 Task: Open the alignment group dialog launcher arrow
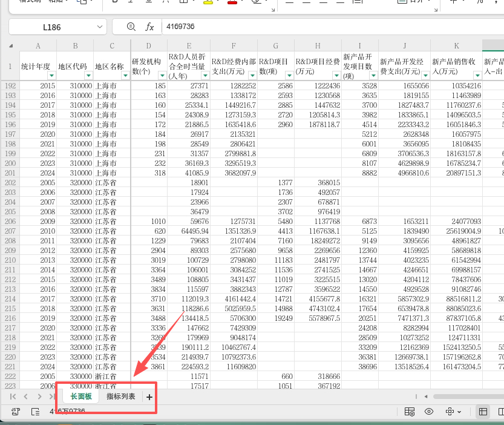436,10
